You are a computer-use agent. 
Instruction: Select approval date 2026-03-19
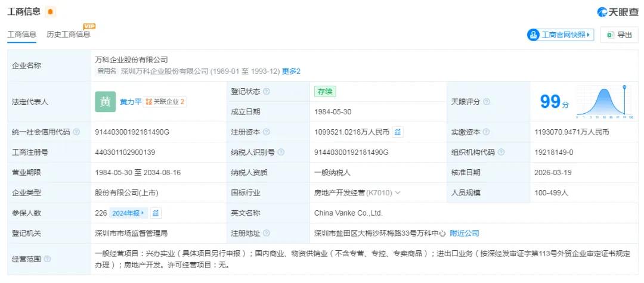click(x=553, y=173)
